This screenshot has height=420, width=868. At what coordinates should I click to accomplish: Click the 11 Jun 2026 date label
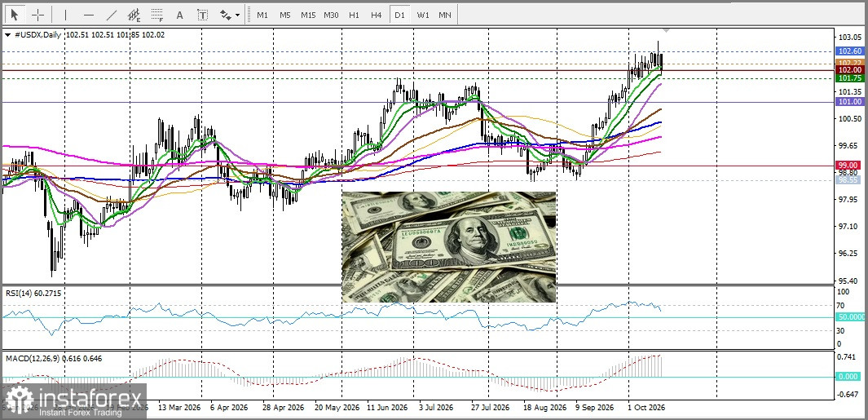386,407
